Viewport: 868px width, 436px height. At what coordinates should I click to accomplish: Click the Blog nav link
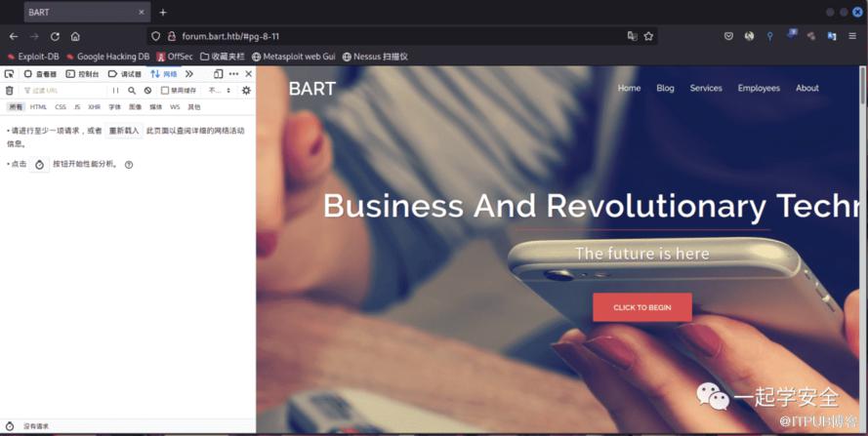(x=665, y=88)
